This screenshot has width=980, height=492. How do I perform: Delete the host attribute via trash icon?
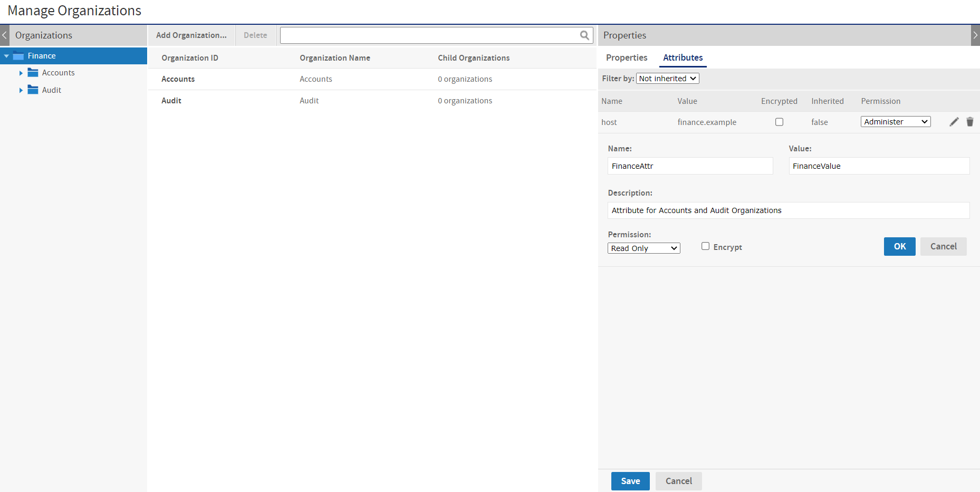click(x=970, y=122)
